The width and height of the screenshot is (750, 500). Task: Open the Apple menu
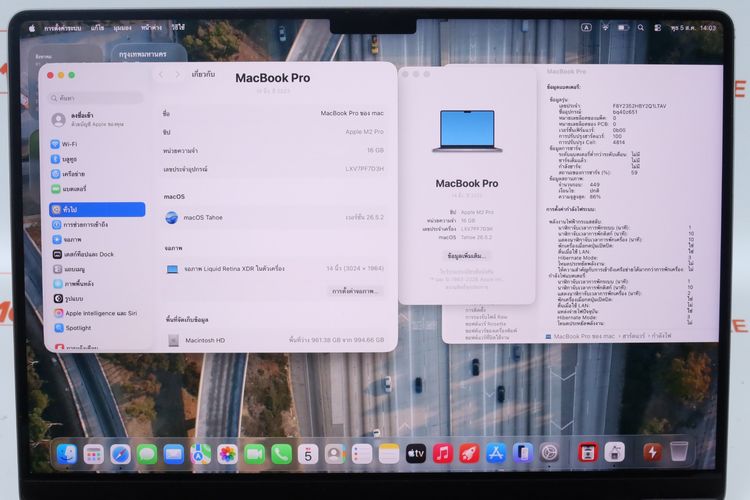click(32, 28)
